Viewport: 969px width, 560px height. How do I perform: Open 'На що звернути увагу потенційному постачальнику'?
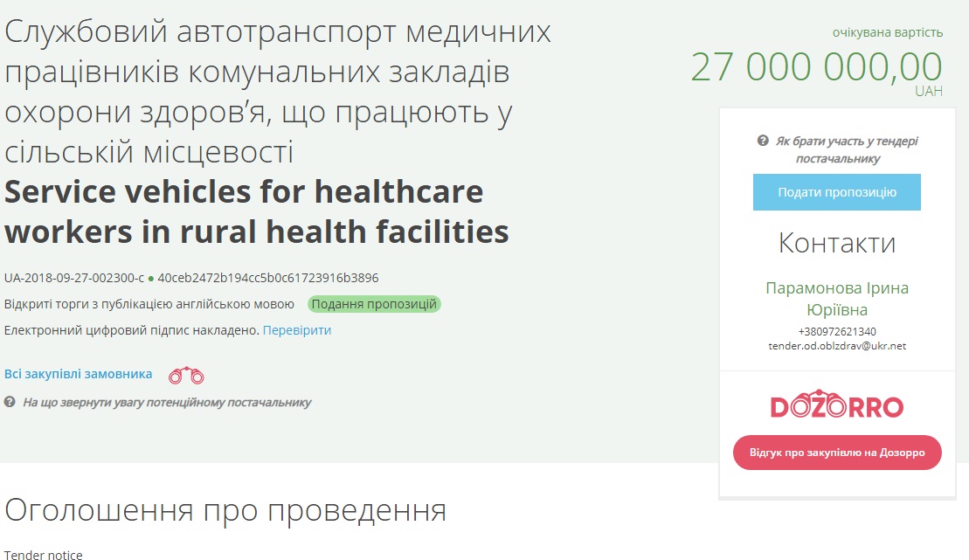coord(167,403)
